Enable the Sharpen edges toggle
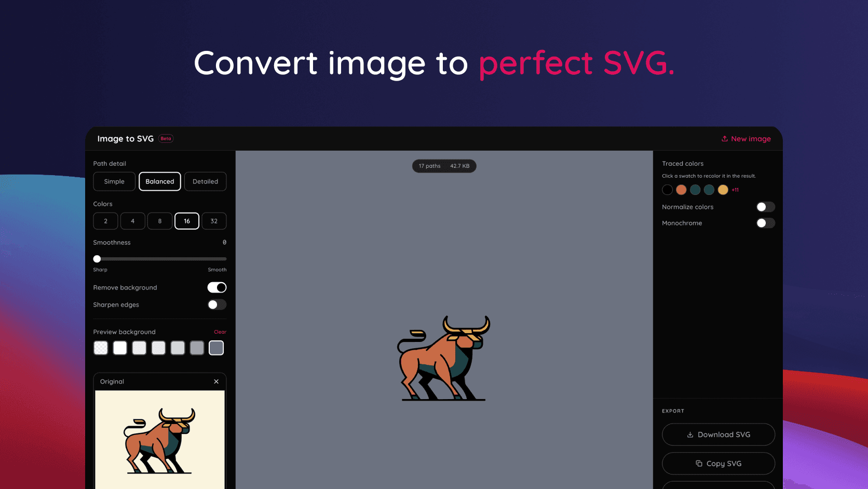Viewport: 868px width, 489px height. [217, 305]
